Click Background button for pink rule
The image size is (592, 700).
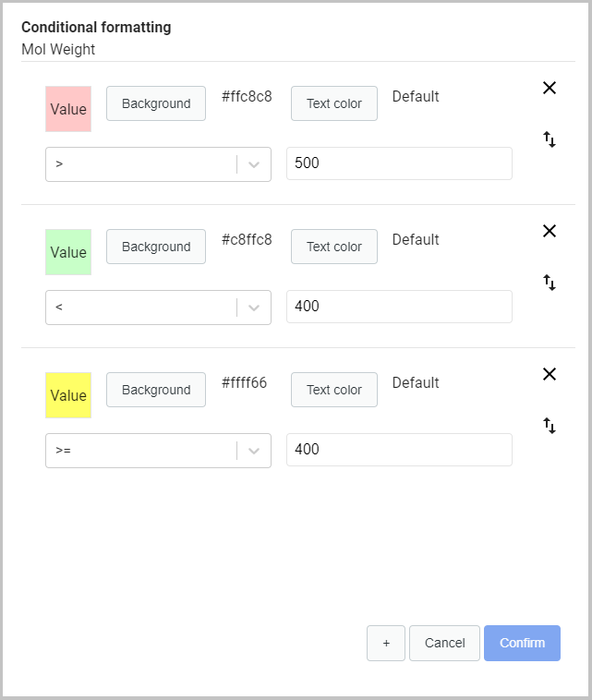pyautogui.click(x=156, y=103)
